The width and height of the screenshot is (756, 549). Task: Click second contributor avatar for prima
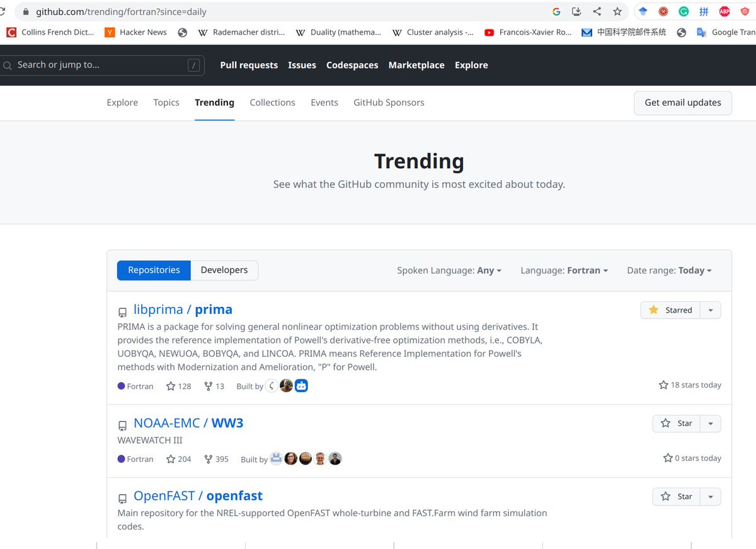tap(287, 386)
